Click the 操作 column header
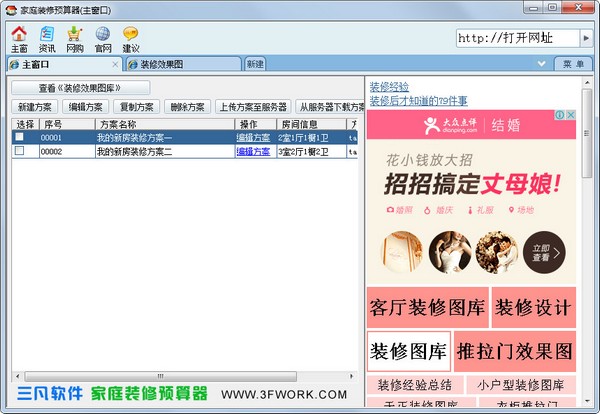The width and height of the screenshot is (600, 414). point(256,124)
